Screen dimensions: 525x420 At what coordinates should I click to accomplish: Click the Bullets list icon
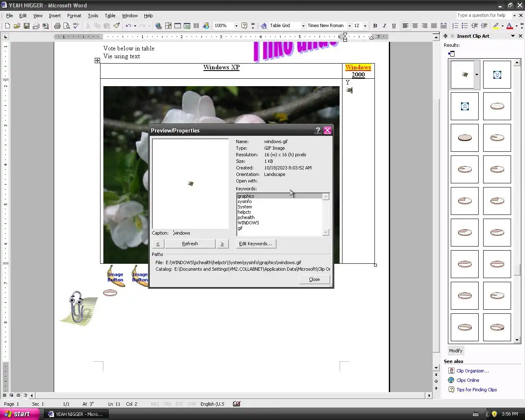465,26
